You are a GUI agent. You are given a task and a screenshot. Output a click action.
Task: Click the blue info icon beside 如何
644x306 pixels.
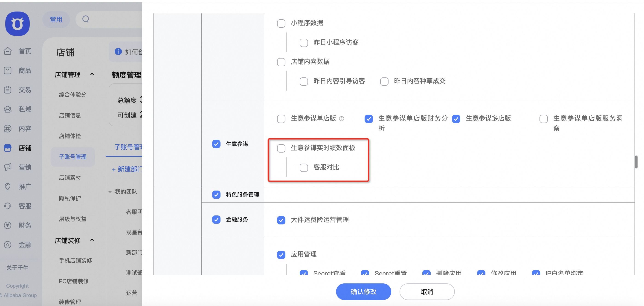coord(118,52)
